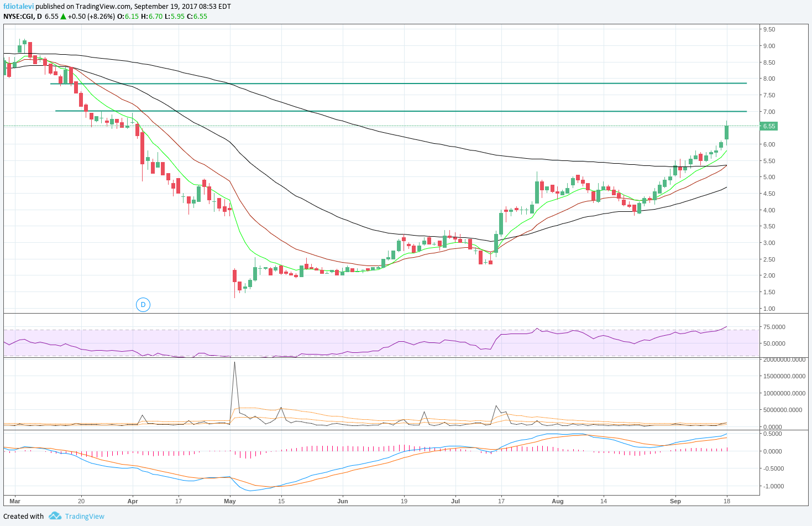The width and height of the screenshot is (812, 526).
Task: Click the date label 18 on time axis
Action: coord(727,501)
